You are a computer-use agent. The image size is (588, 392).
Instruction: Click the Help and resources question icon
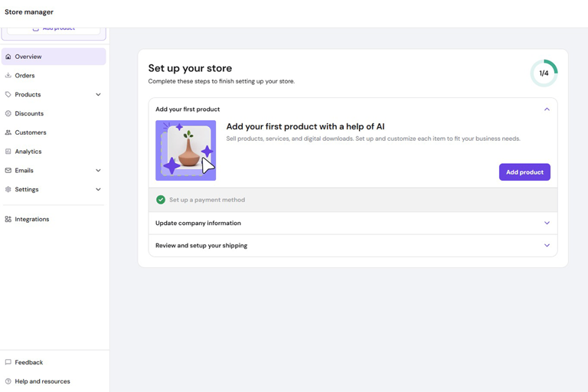pos(8,381)
